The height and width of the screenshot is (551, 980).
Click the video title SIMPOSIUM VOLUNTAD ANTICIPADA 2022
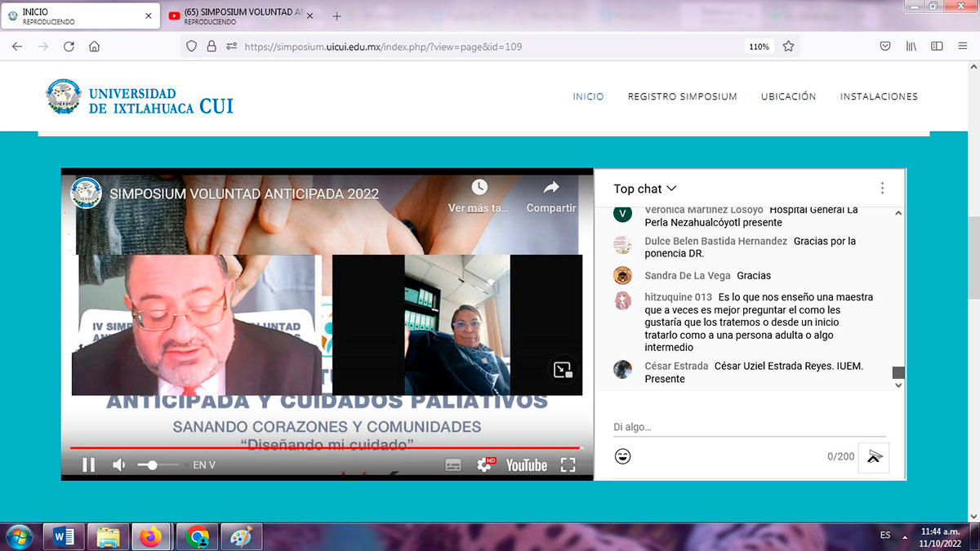coord(244,194)
